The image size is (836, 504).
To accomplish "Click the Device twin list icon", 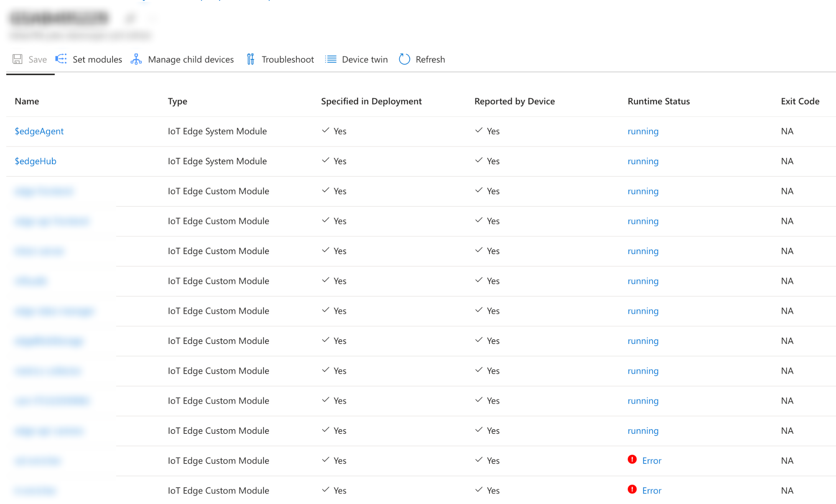I will 331,59.
